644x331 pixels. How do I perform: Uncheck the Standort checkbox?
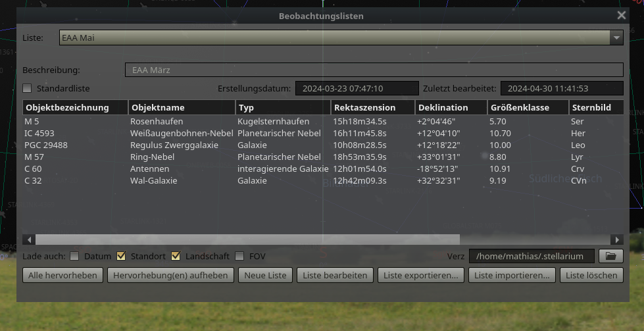pos(121,256)
